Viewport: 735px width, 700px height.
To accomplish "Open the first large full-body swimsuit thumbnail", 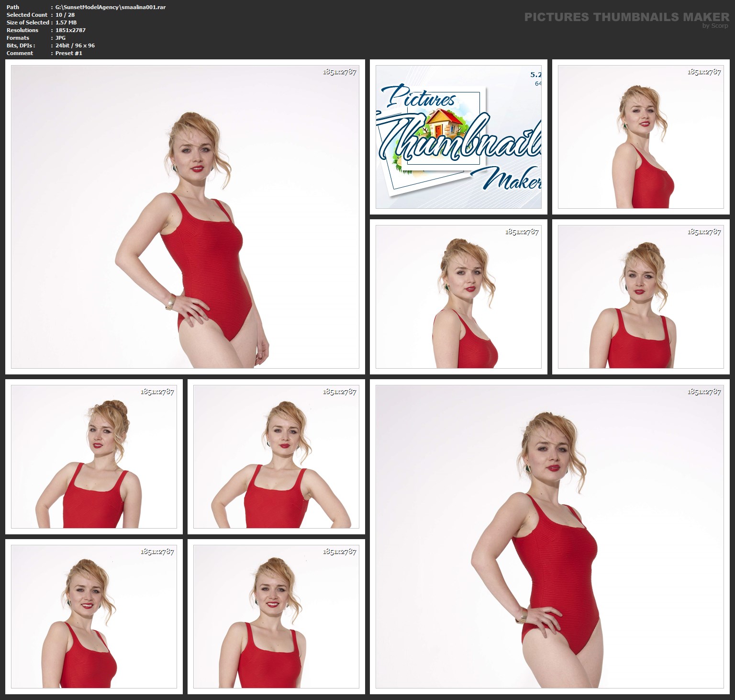I will (185, 216).
